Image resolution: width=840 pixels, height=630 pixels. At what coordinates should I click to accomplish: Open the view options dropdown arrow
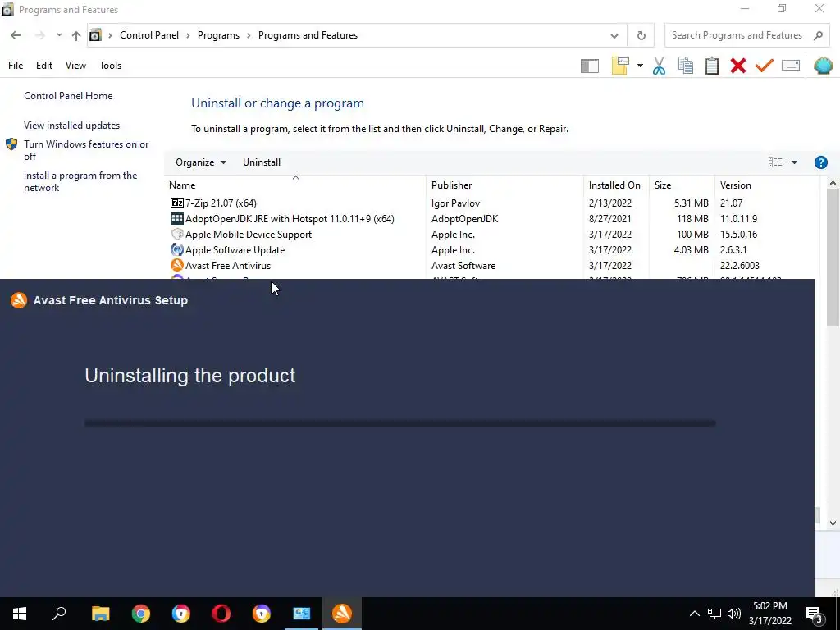[794, 162]
